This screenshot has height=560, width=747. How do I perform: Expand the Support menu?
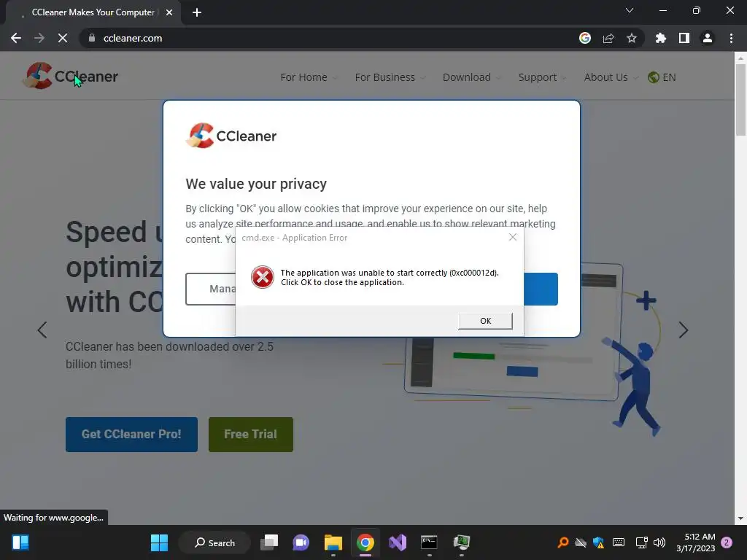click(542, 77)
